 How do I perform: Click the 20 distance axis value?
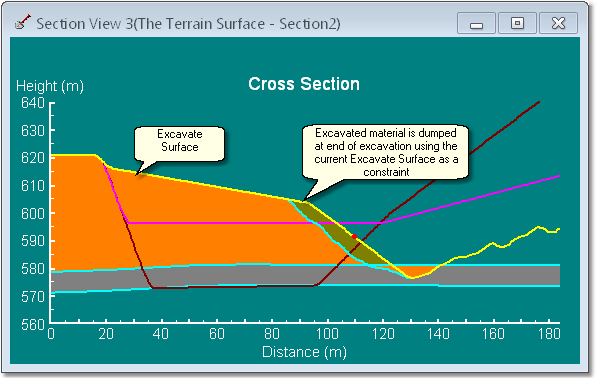(106, 334)
